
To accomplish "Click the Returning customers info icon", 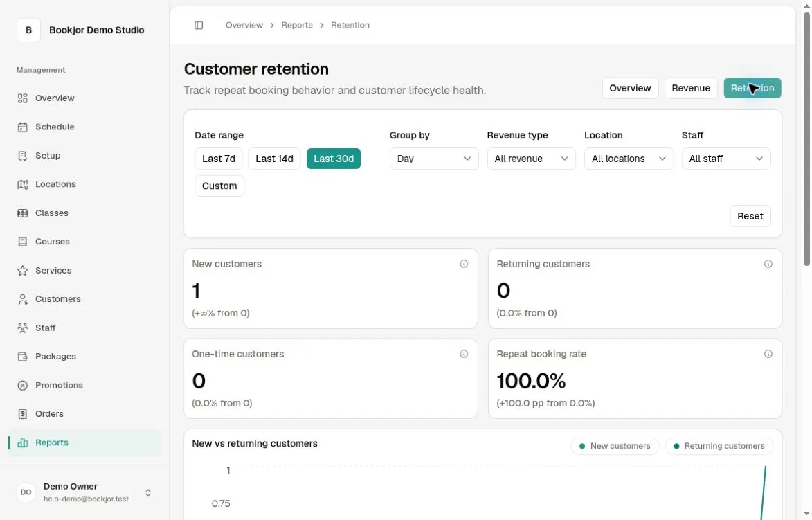I will [x=768, y=264].
